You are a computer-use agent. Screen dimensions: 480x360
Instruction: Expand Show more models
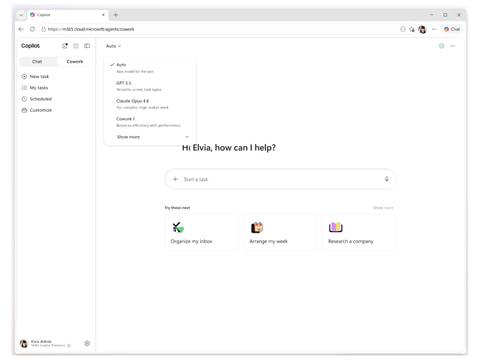[x=149, y=137]
